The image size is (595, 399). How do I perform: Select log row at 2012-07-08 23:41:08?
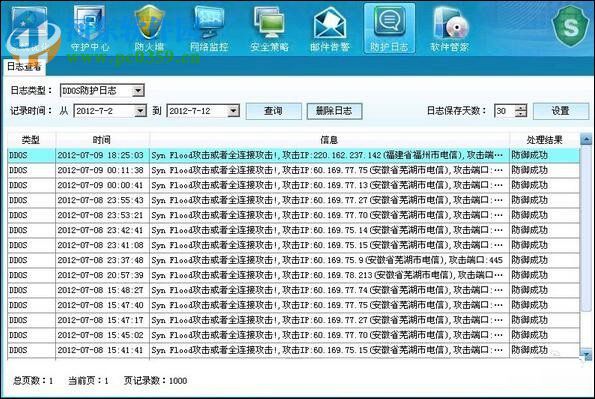point(293,245)
